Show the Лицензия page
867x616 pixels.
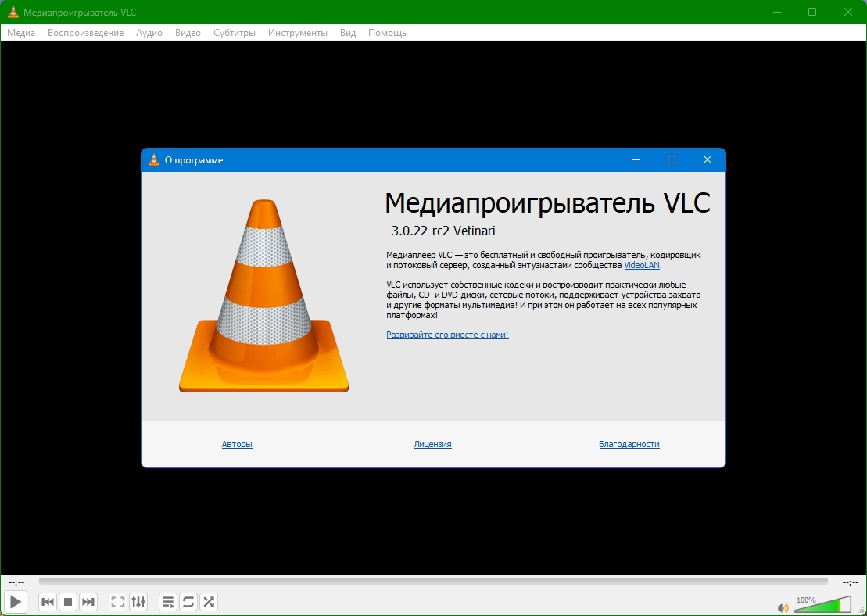tap(432, 444)
